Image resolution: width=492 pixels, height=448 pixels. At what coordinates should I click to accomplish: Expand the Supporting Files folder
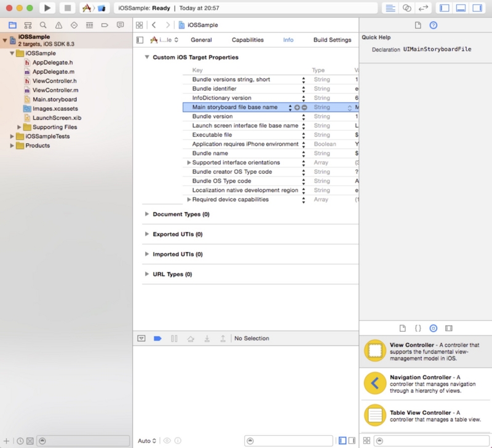point(19,127)
